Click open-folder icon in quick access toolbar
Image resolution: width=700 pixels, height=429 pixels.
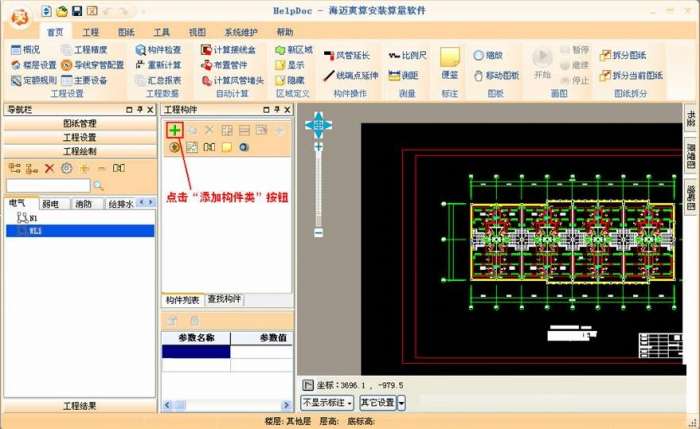pos(62,11)
